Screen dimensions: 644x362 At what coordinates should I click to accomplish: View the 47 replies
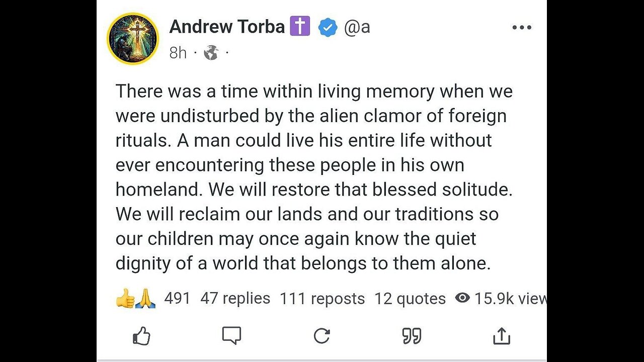(235, 299)
